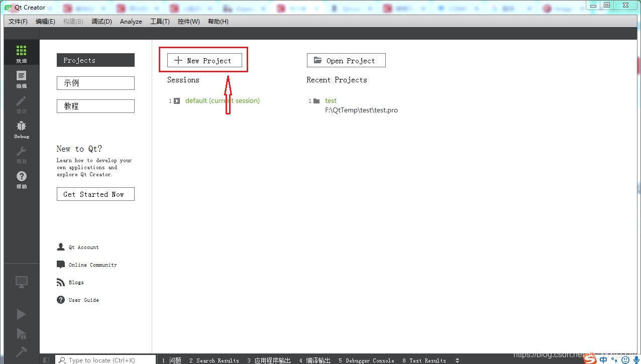This screenshot has width=641, height=364.
Task: Open the kit selector monitor icon
Action: 21,282
